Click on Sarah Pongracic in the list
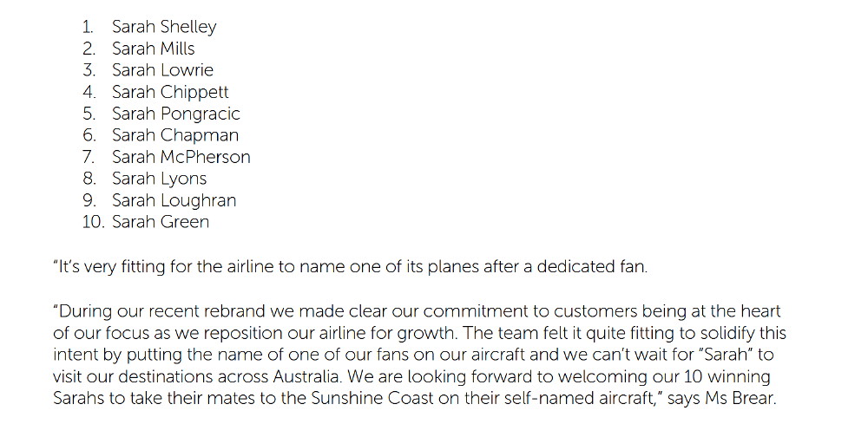This screenshot has width=868, height=424. (175, 114)
